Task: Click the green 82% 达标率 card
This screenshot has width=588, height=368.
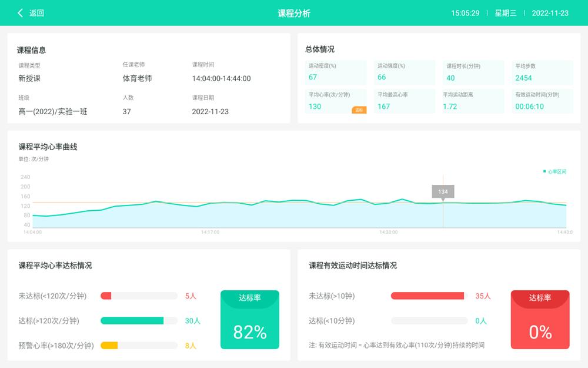Action: pyautogui.click(x=250, y=320)
